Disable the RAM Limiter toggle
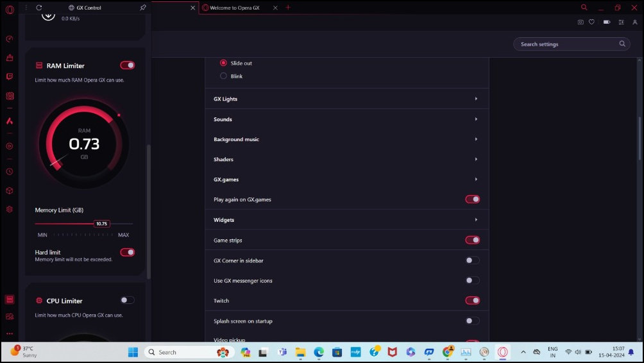The image size is (644, 363). pyautogui.click(x=127, y=65)
